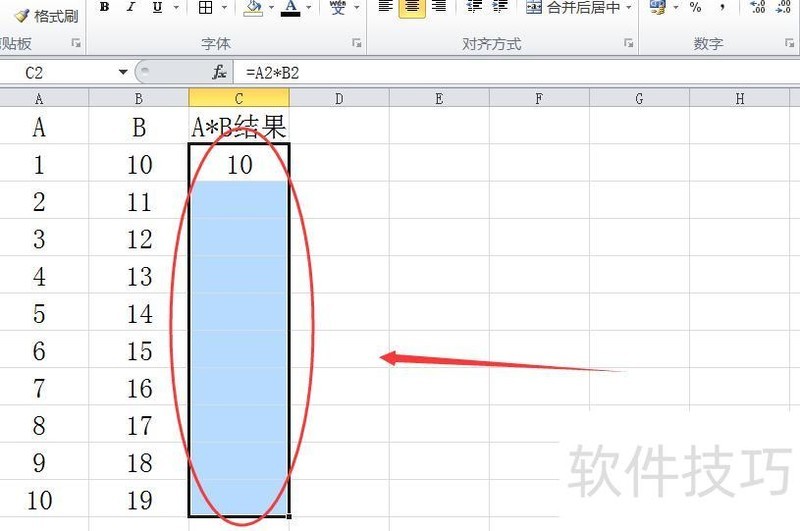Align text right
The height and width of the screenshot is (531, 800).
pos(439,7)
